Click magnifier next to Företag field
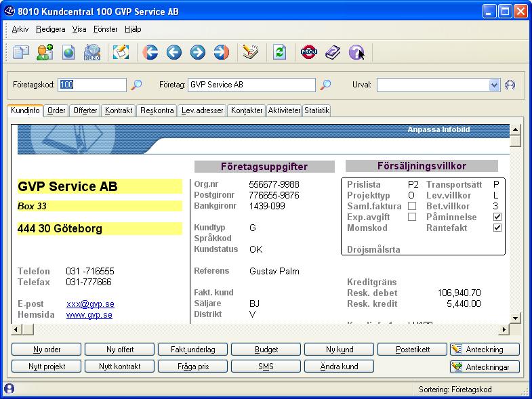 click(x=325, y=85)
